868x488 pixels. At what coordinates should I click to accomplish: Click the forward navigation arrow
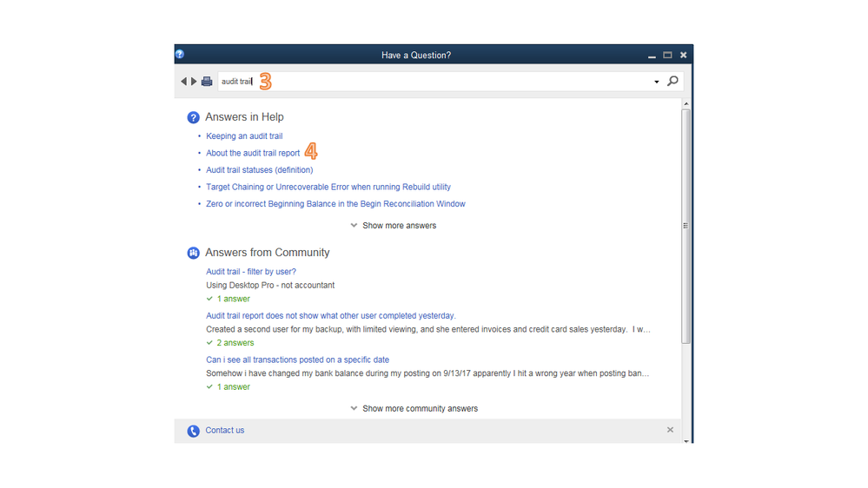coord(194,82)
